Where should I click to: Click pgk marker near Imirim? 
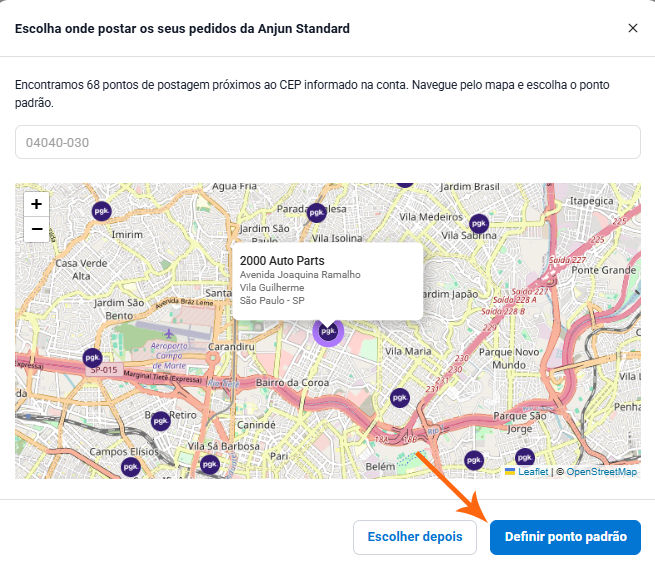(100, 212)
